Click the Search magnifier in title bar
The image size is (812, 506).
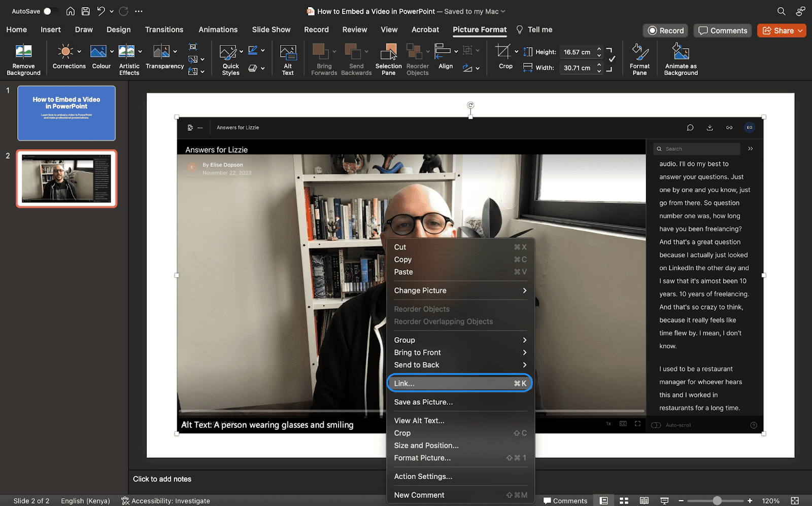tap(782, 11)
